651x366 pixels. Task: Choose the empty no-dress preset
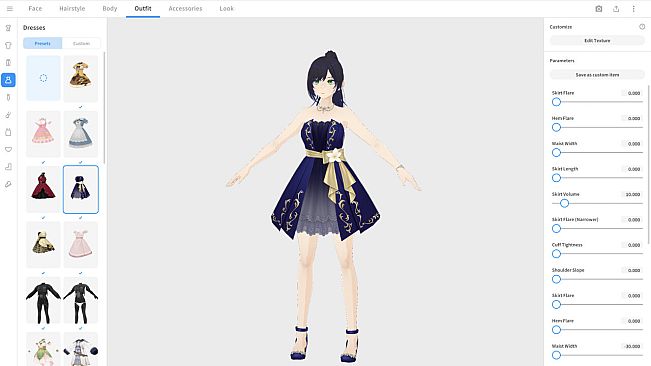[x=43, y=78]
